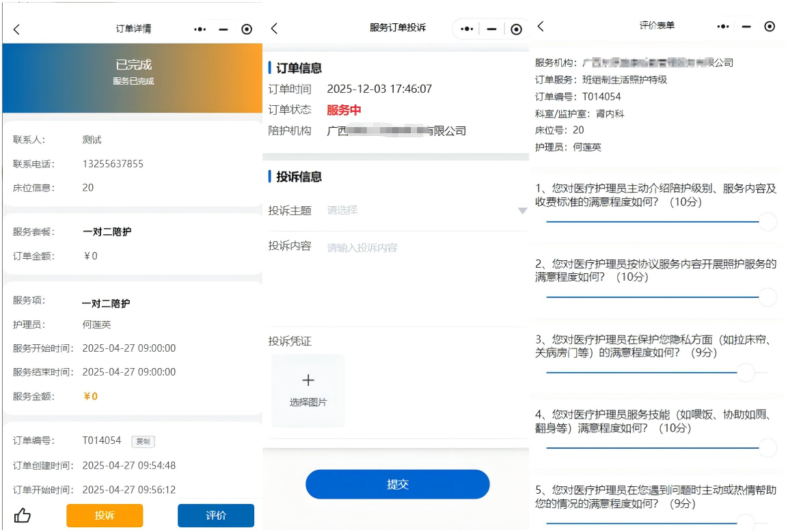This screenshot has height=532, width=788.
Task: Adjust slider for question 1 satisfaction
Action: pyautogui.click(x=767, y=222)
